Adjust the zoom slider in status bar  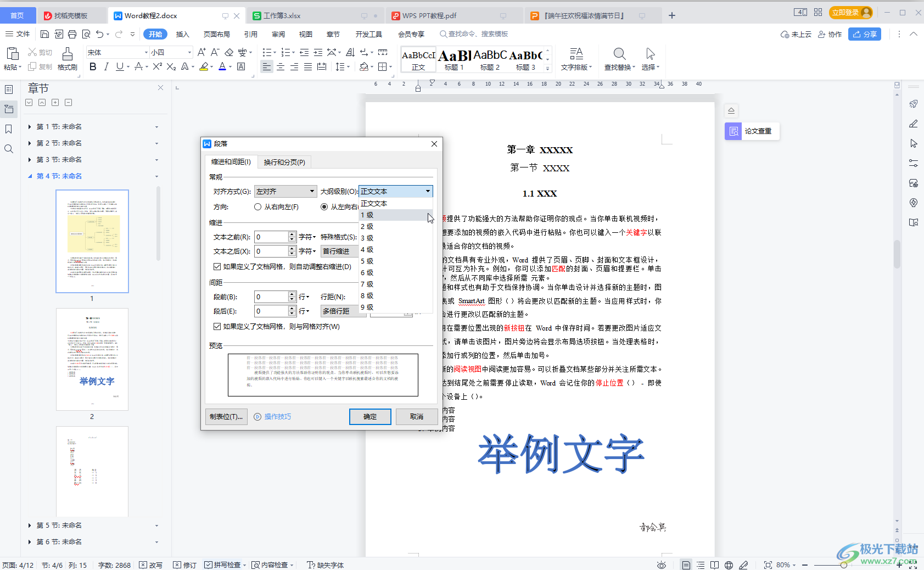tap(843, 565)
